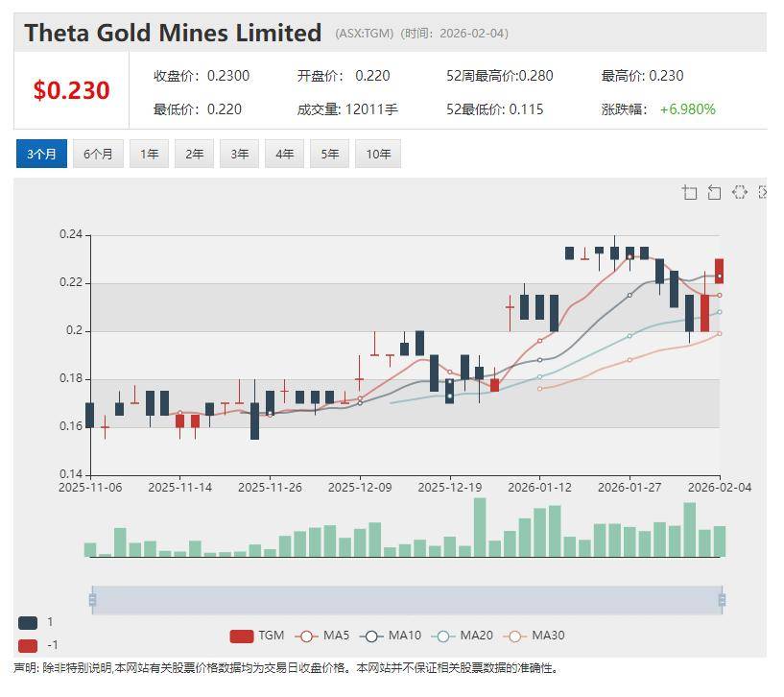Click the tallest volume bar in the chart
The image size is (784, 697).
[479, 527]
